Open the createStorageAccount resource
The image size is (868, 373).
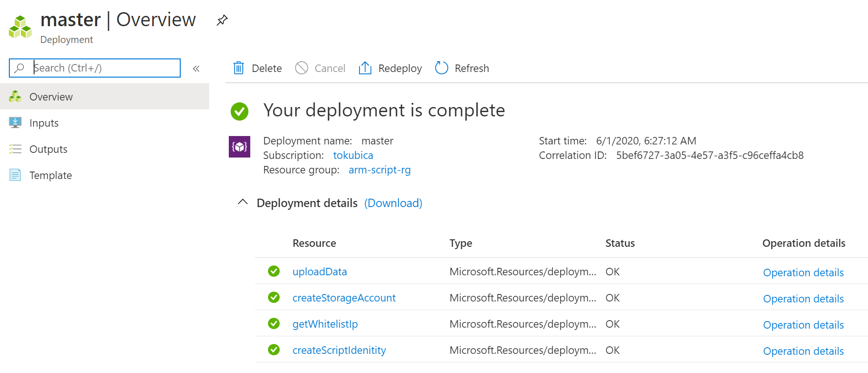tap(344, 298)
